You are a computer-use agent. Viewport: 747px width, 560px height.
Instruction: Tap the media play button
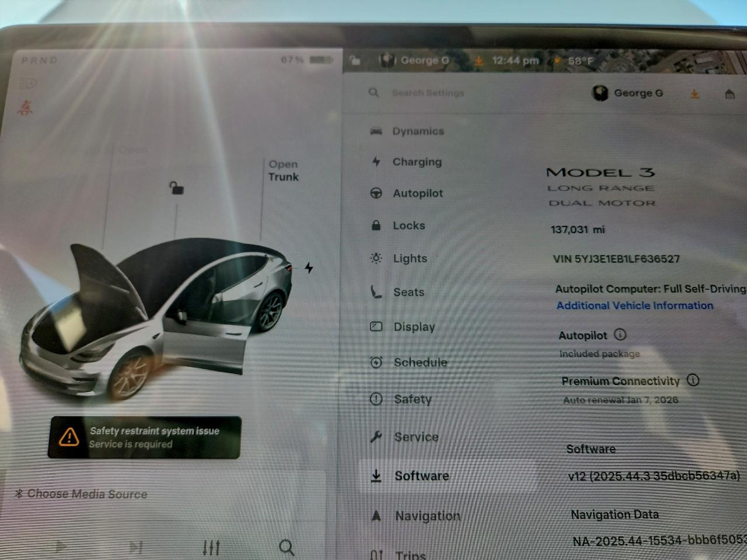61,547
